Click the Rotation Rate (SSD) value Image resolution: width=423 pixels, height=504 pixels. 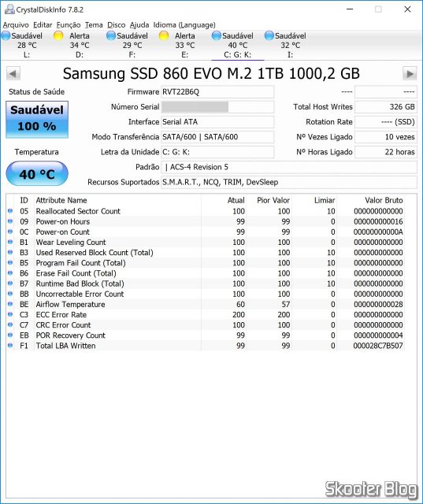click(x=386, y=122)
